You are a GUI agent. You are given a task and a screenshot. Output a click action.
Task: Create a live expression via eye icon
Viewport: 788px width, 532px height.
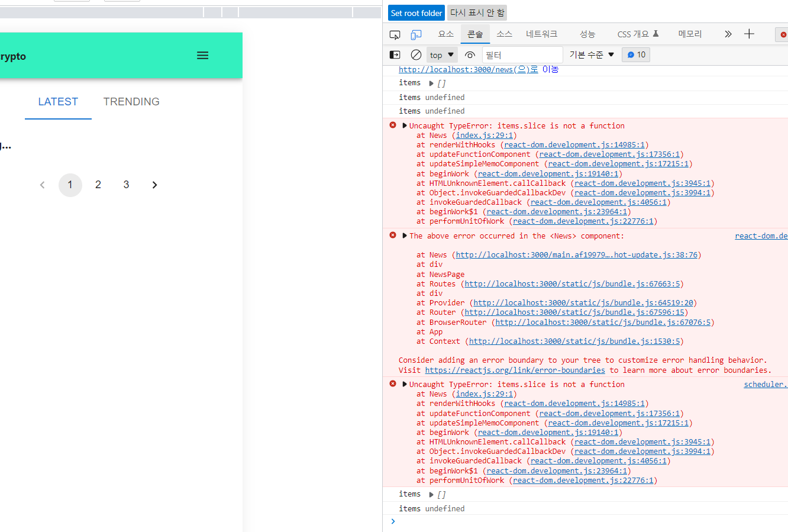[x=470, y=54]
